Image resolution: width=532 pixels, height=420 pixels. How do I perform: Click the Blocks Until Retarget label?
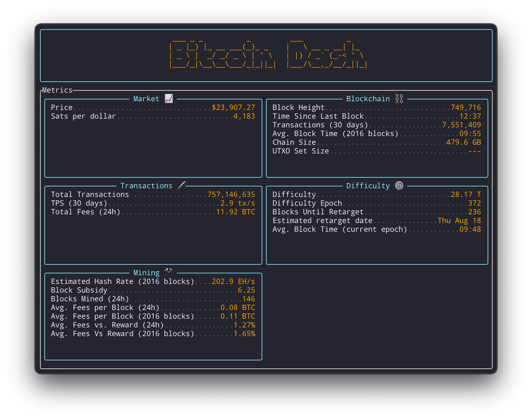point(318,212)
